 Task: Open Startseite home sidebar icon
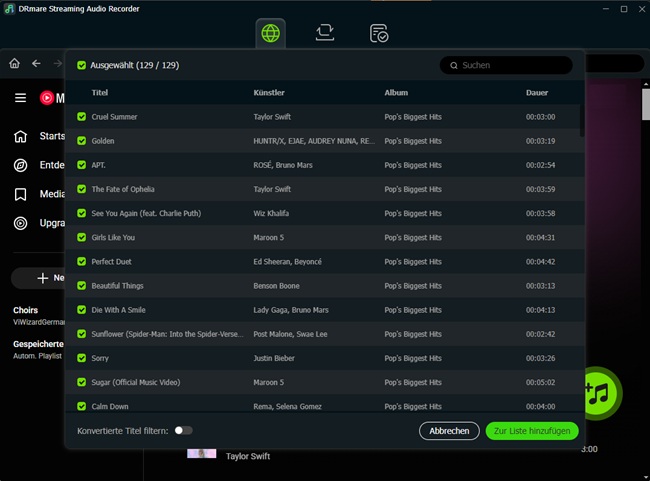tap(20, 136)
